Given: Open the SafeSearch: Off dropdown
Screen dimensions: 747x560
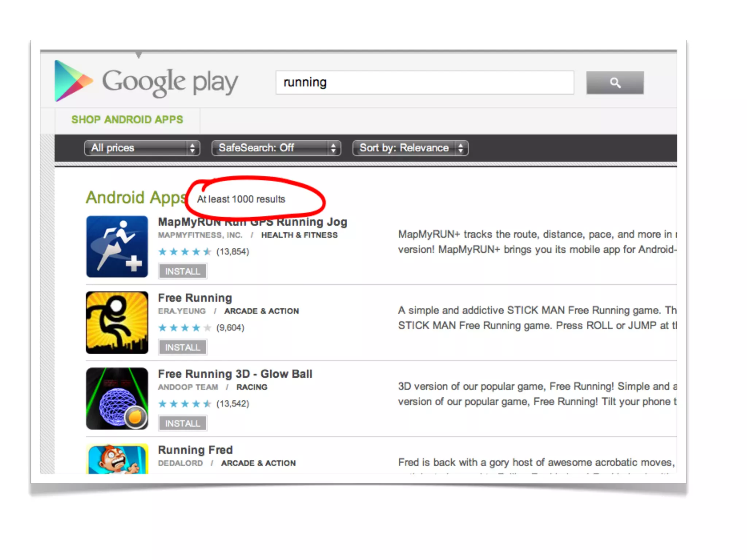Looking at the screenshot, I should [x=276, y=148].
